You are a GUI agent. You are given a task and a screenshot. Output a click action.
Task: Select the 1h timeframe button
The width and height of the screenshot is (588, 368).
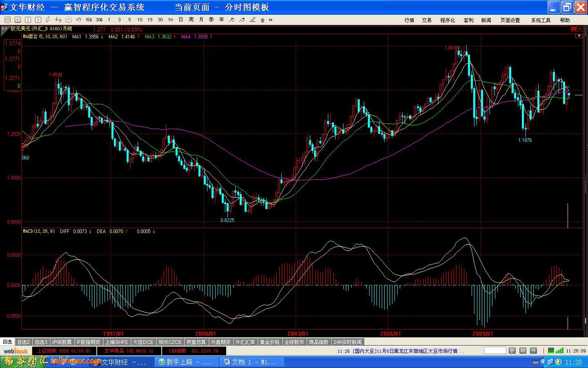coord(170,20)
